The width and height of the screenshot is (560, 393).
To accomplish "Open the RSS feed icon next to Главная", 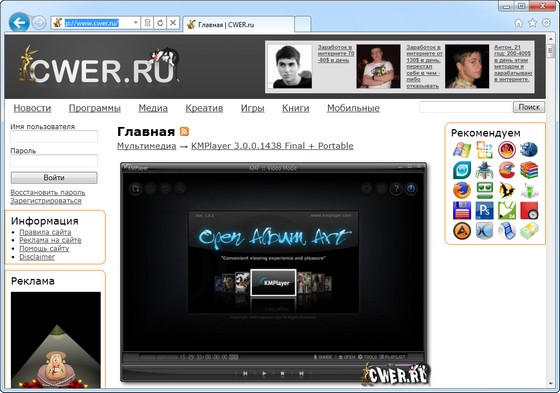I will [x=184, y=131].
